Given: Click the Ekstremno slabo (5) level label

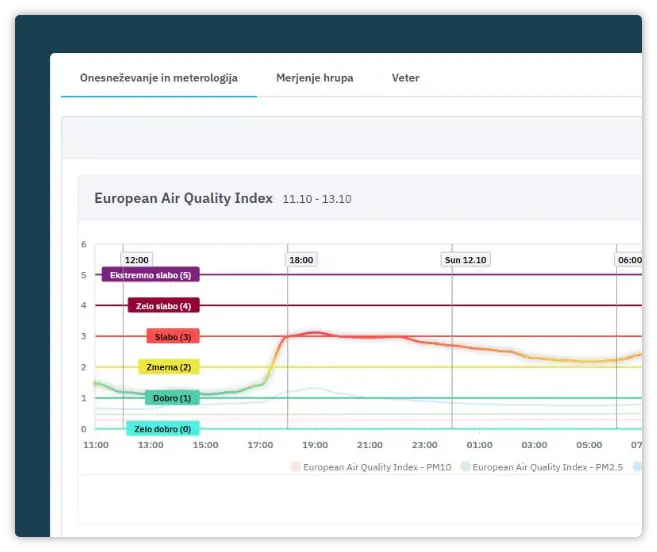Looking at the screenshot, I should pos(151,275).
